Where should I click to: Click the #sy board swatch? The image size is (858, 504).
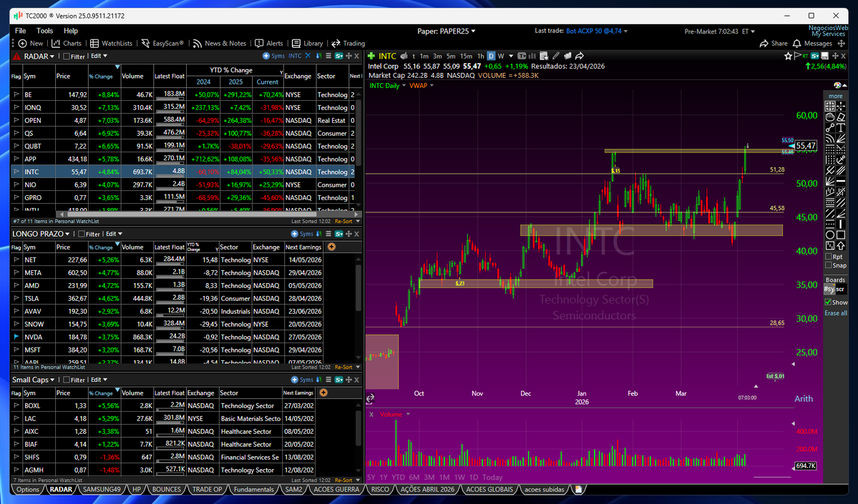(x=829, y=289)
